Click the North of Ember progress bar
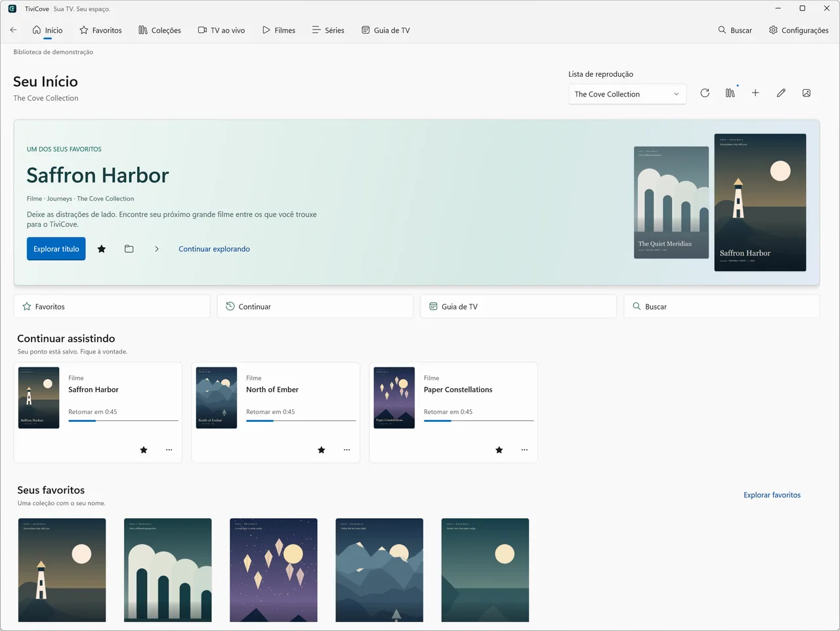The width and height of the screenshot is (840, 631). pos(301,420)
